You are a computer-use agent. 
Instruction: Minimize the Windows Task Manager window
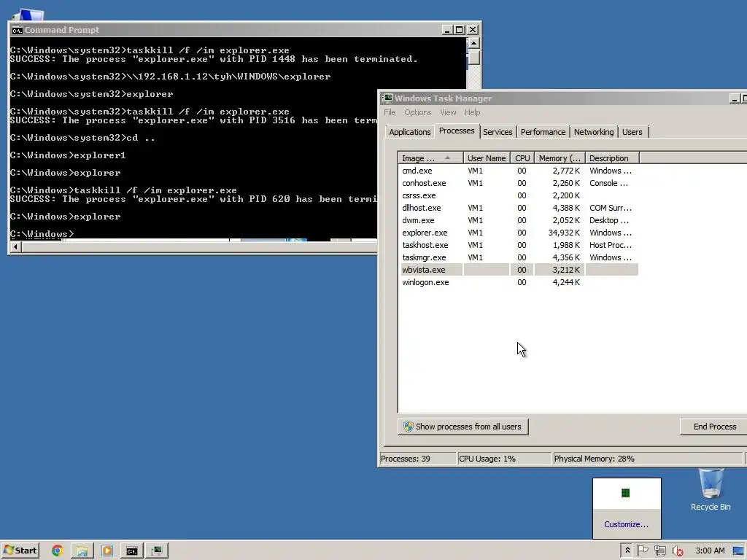[735, 98]
